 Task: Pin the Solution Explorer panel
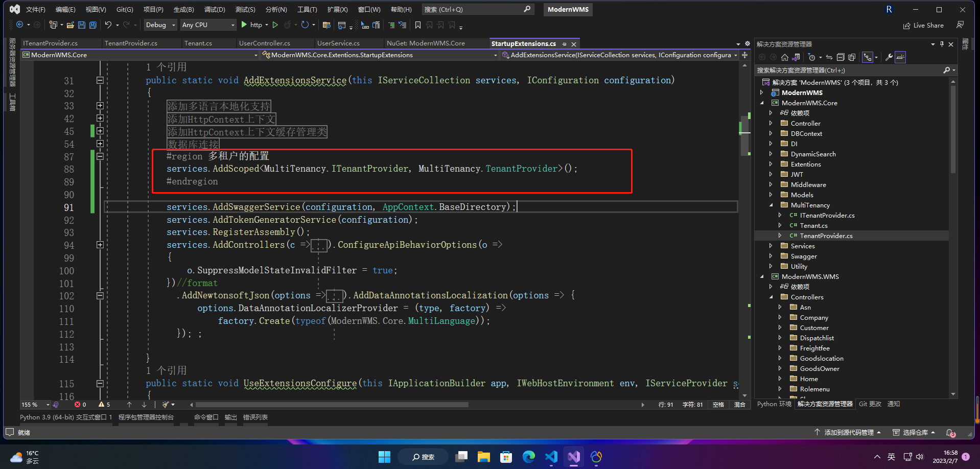pyautogui.click(x=942, y=44)
